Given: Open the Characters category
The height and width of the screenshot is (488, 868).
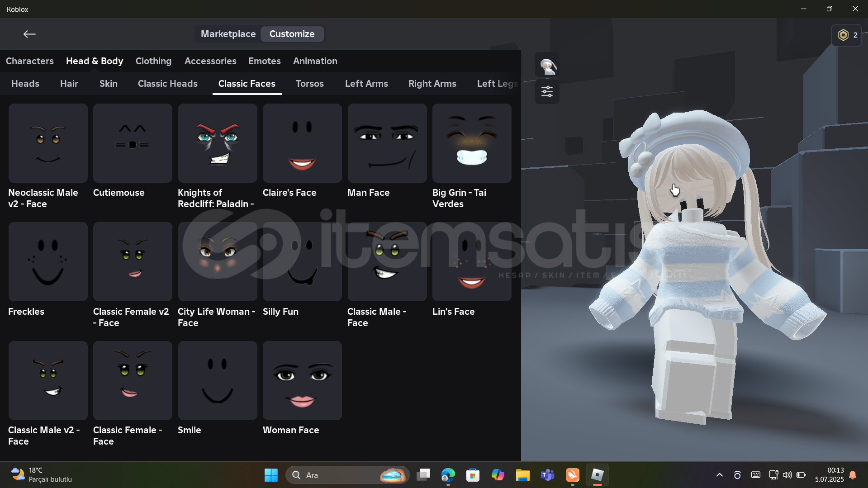Looking at the screenshot, I should click(x=29, y=61).
